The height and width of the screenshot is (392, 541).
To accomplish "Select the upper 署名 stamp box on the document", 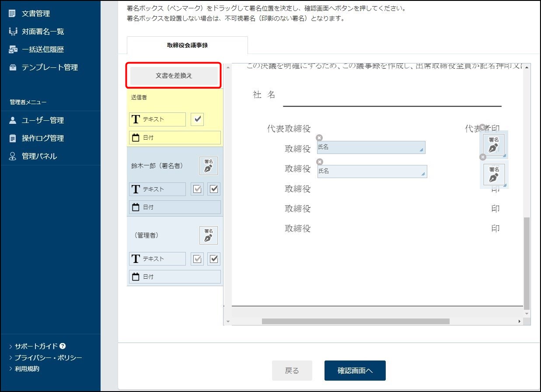I will (x=494, y=144).
